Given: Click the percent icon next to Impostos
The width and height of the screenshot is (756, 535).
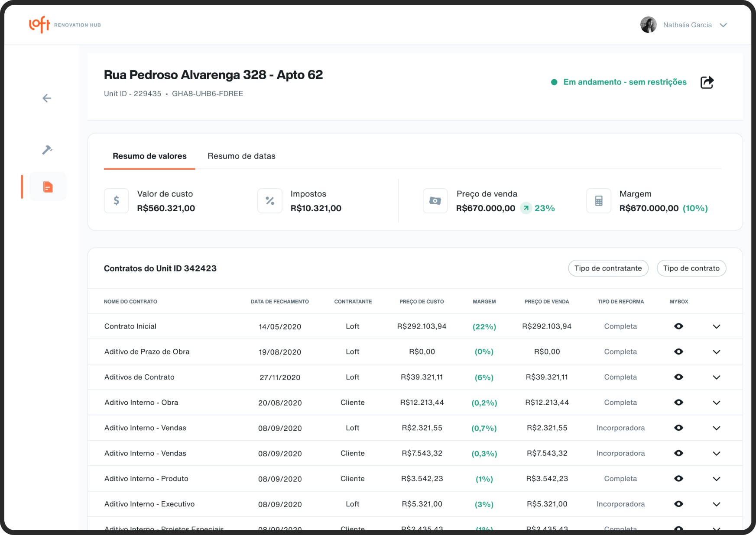Looking at the screenshot, I should (270, 201).
